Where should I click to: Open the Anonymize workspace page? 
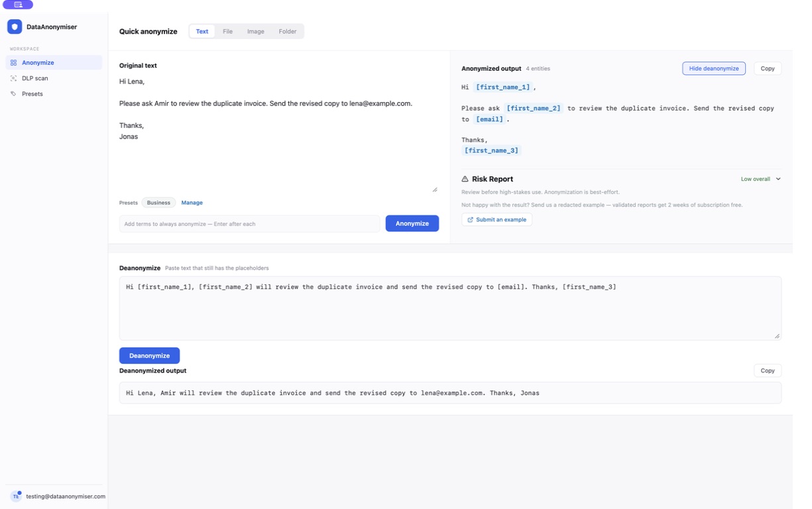tap(54, 62)
